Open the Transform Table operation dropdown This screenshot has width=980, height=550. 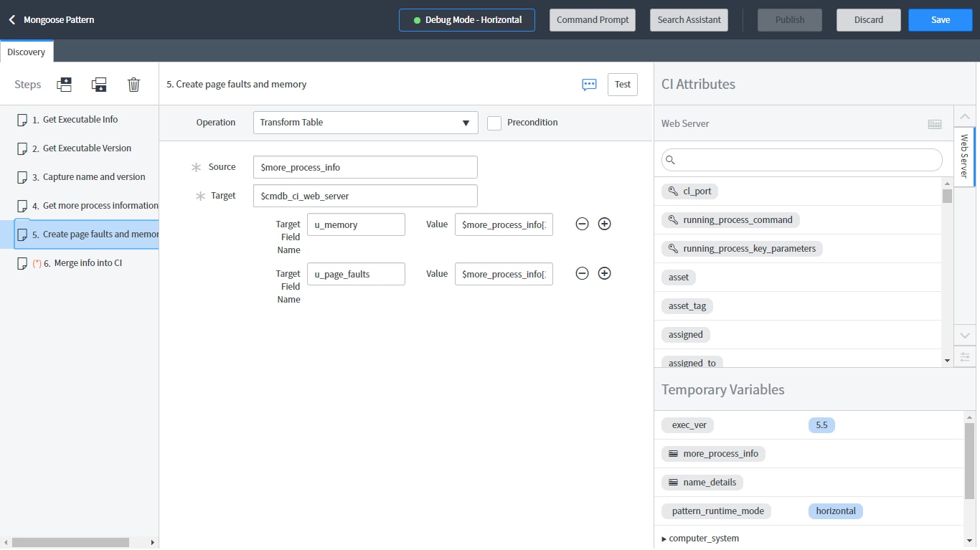[366, 123]
